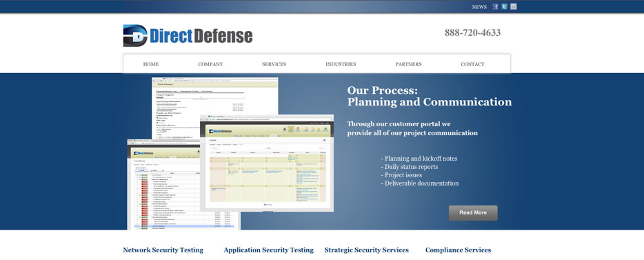Go to the CONTACT page
Viewport: 644px width, 260px height.
(x=472, y=64)
